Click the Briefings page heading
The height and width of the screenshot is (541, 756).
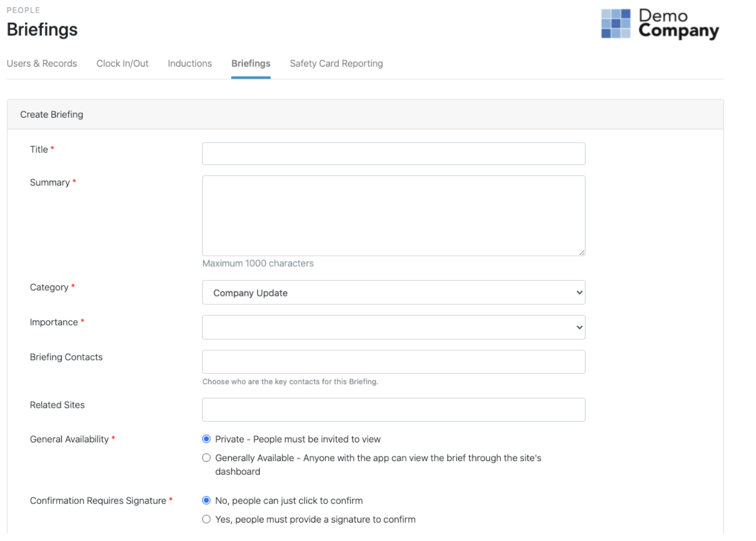pos(42,30)
